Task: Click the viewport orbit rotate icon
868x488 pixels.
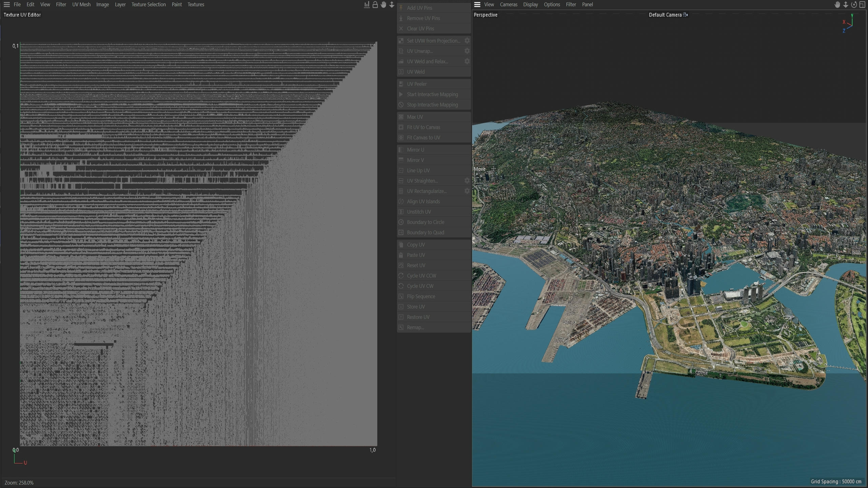Action: click(854, 4)
